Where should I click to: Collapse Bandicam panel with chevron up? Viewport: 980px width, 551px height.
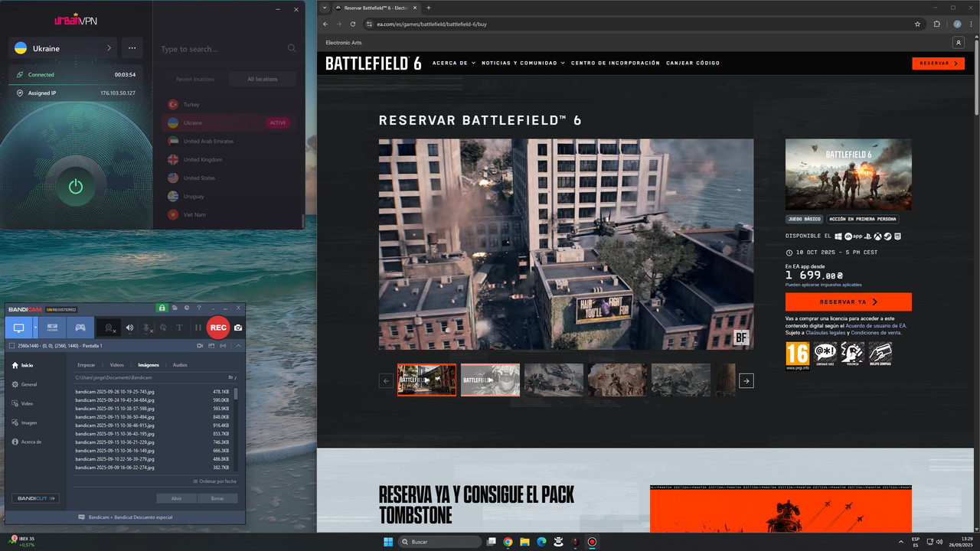(237, 346)
